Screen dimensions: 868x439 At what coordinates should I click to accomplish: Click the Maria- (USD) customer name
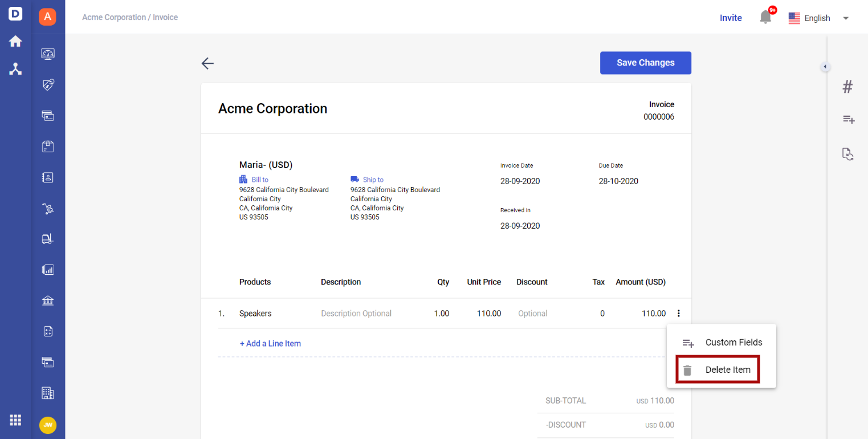coord(266,165)
